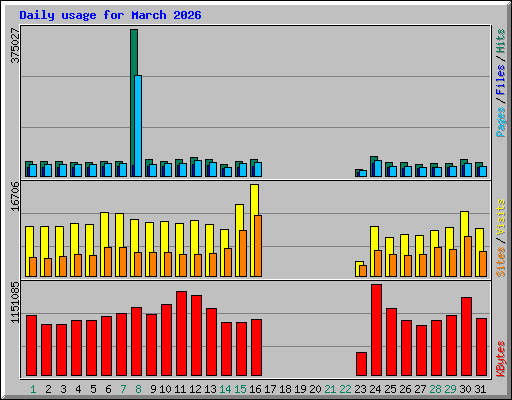Click the short red KBytes bar for day 23
Screen dimensions: 512x400
[x=361, y=364]
